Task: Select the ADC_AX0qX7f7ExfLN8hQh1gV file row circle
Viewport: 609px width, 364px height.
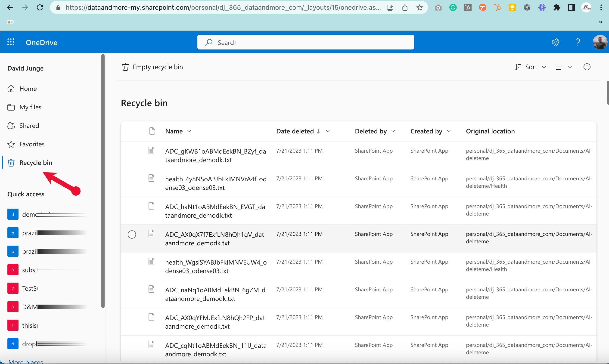Action: [x=132, y=234]
